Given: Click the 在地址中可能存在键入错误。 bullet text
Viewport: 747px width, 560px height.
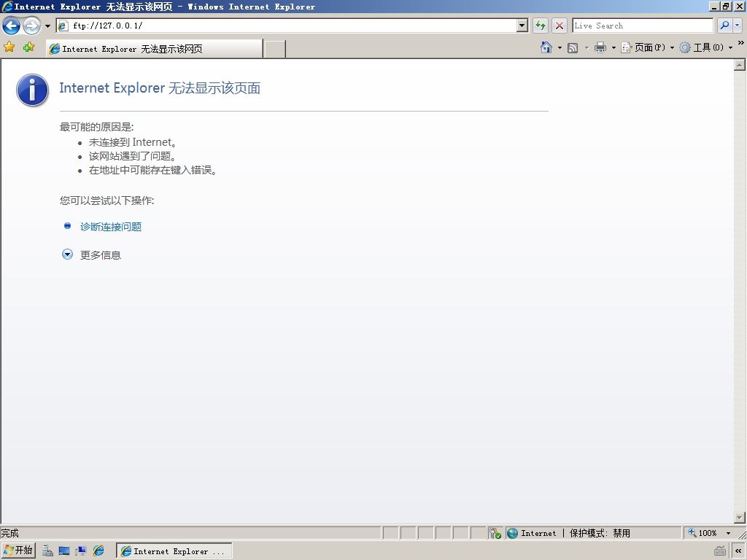Looking at the screenshot, I should click(x=153, y=170).
